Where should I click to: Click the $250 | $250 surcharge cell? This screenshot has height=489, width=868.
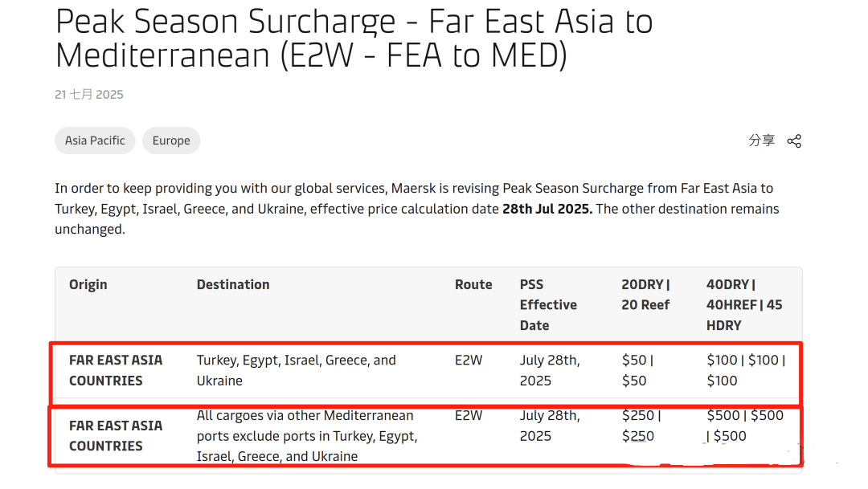[x=641, y=426]
